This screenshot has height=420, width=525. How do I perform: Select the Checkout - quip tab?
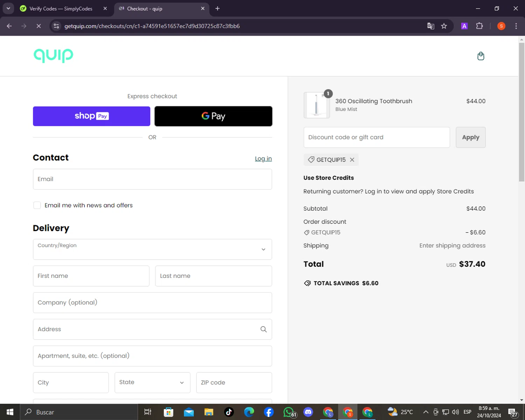161,8
